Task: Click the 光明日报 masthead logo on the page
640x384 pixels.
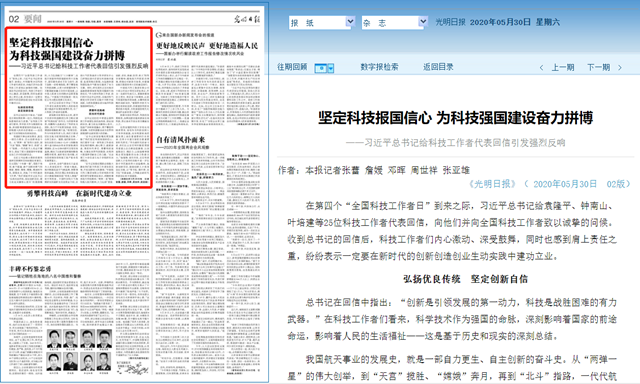Action: (247, 19)
